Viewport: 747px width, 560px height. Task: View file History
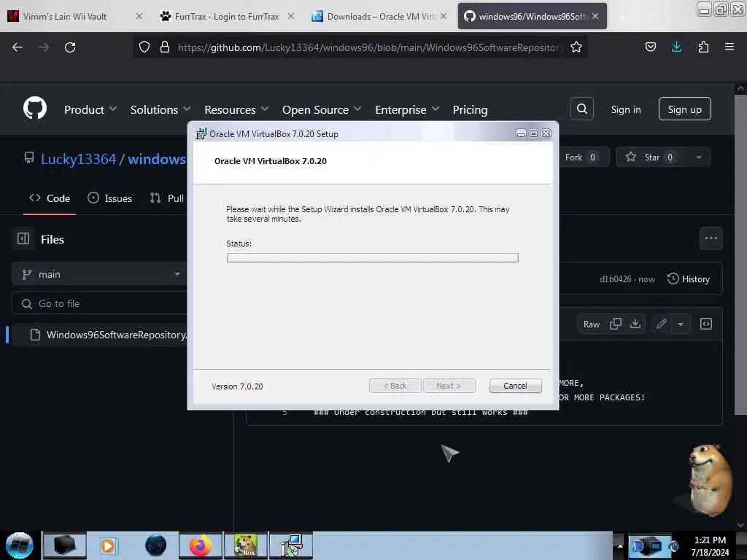click(689, 279)
